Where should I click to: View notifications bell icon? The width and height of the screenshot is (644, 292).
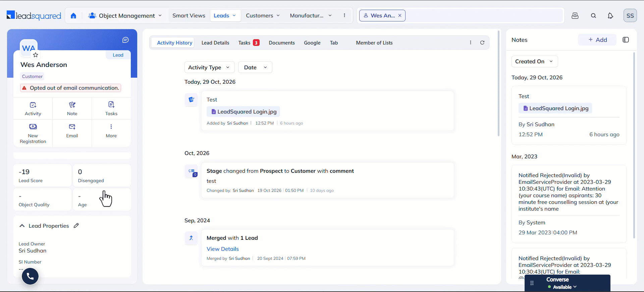[610, 16]
